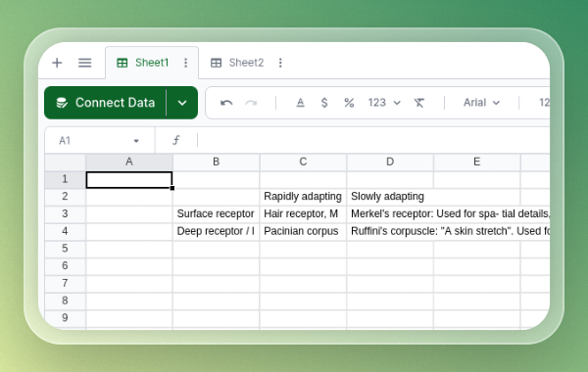The height and width of the screenshot is (372, 588).
Task: Add a new sheet with plus icon
Action: 57,63
